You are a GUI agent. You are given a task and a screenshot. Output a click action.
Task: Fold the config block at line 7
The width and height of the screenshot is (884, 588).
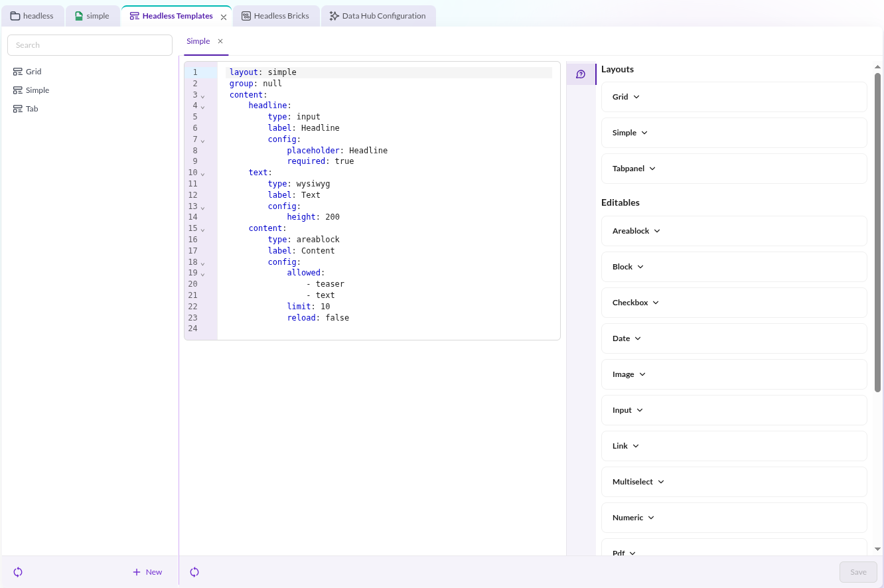203,140
